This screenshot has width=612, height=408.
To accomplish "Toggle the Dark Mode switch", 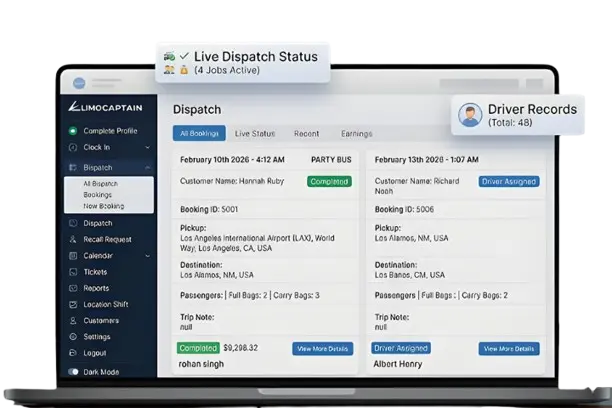I will pyautogui.click(x=72, y=372).
